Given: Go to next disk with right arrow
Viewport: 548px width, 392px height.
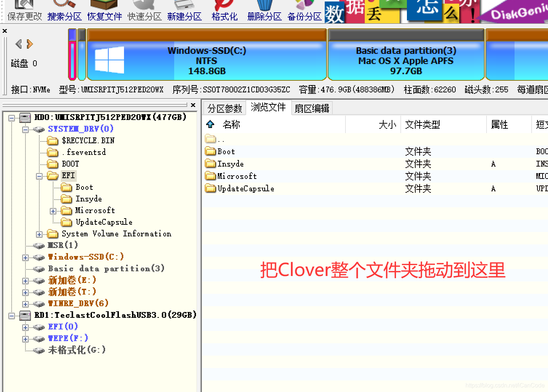Looking at the screenshot, I should click(x=30, y=44).
